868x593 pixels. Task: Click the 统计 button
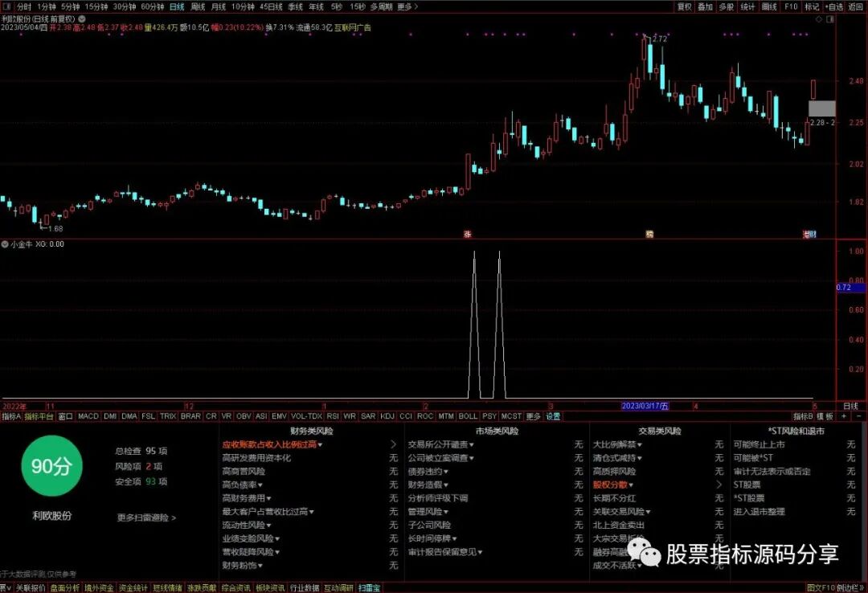click(748, 6)
